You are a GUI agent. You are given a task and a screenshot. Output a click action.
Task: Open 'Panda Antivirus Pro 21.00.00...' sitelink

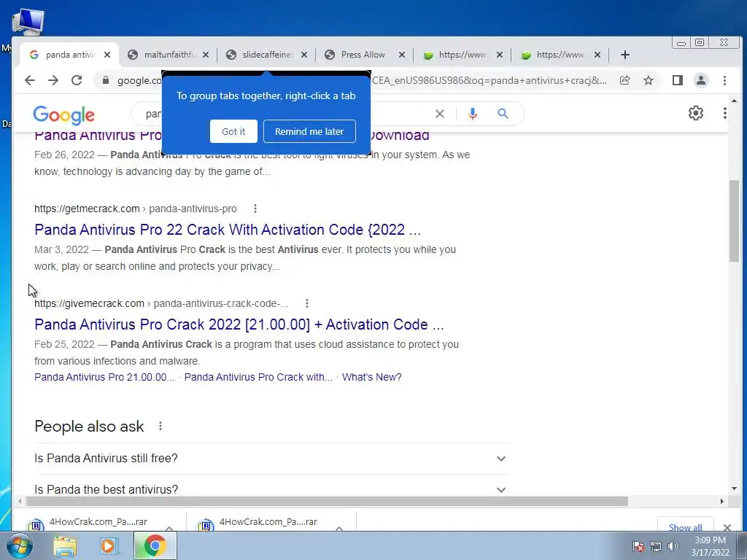coord(104,377)
